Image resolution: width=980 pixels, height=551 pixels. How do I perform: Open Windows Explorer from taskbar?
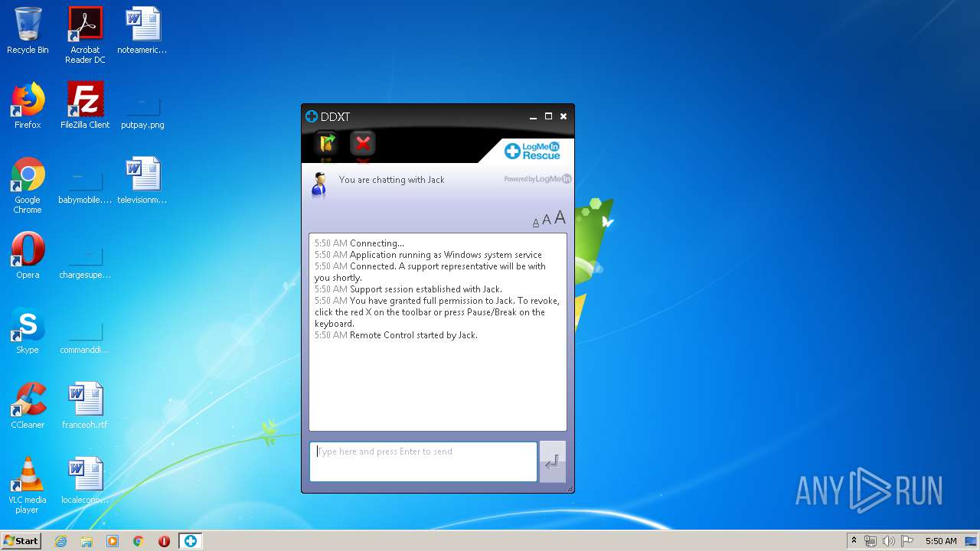(x=87, y=541)
